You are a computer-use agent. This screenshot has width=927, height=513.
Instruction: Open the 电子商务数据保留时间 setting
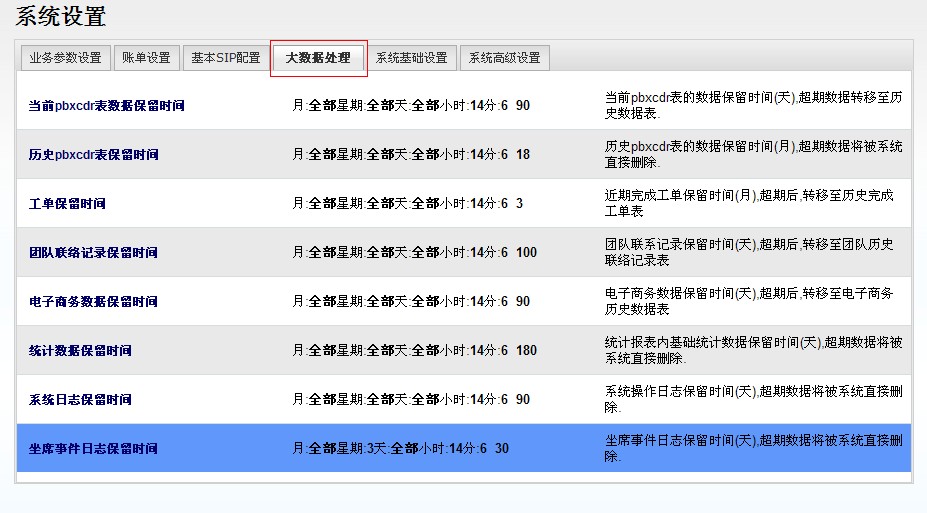pos(93,302)
